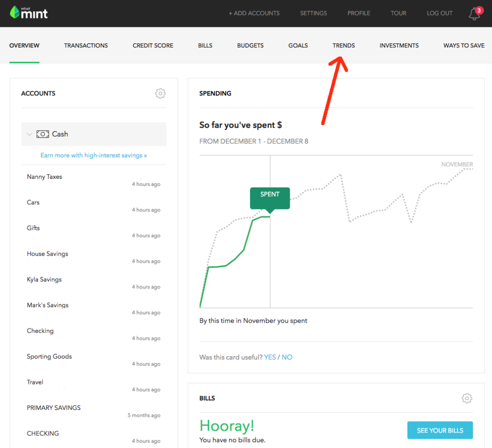Select the Travel account
492x448 pixels.
click(x=35, y=382)
